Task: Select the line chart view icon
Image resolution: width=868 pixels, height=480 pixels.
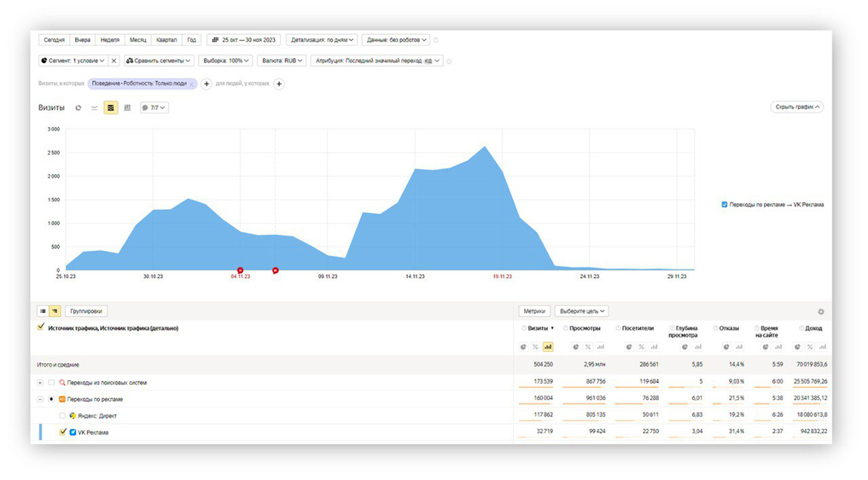Action: pos(94,108)
